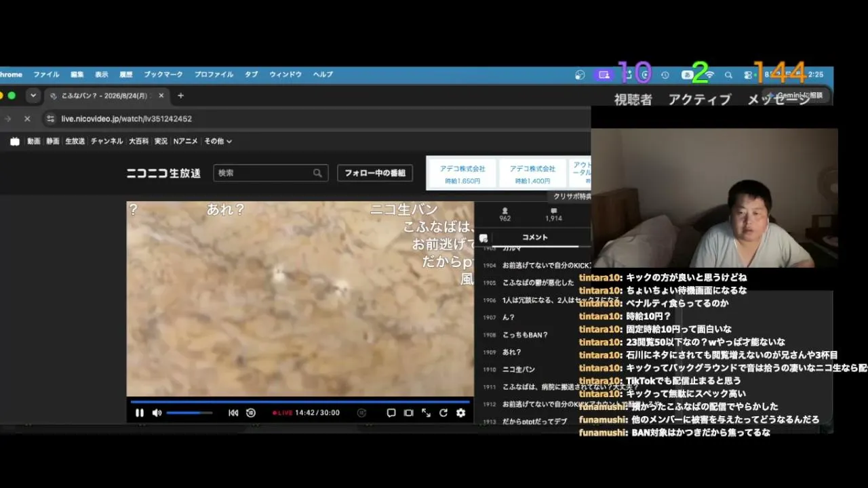868x488 pixels.
Task: Click the search magnifier icon
Action: [x=317, y=173]
